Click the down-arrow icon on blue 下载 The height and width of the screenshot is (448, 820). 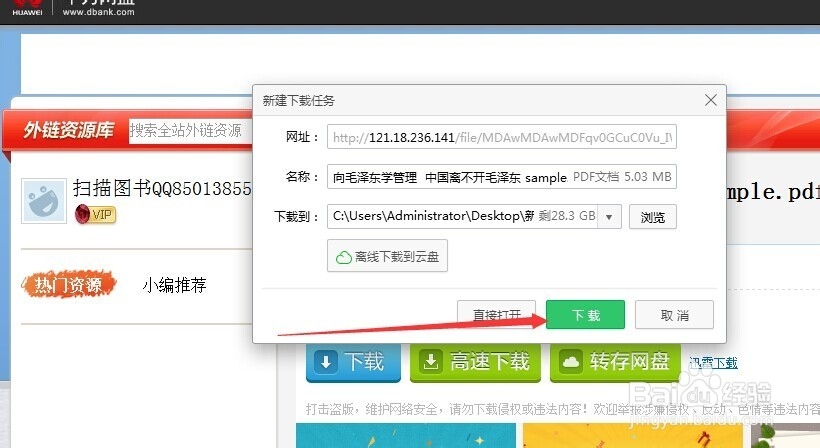(x=326, y=361)
